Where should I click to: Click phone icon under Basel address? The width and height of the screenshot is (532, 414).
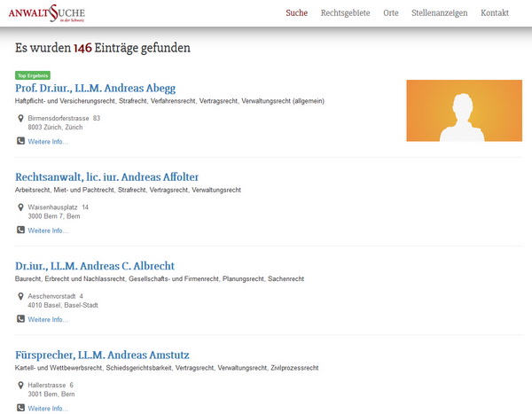pyautogui.click(x=20, y=318)
